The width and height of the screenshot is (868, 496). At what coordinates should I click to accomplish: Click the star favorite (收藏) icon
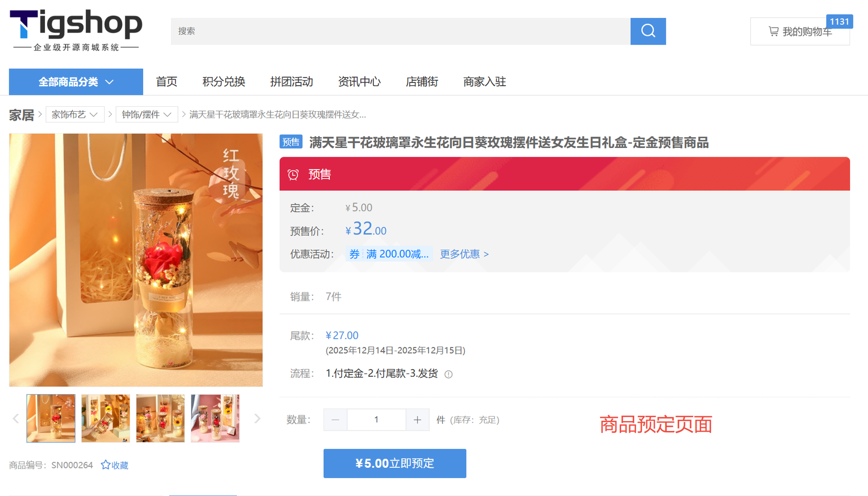[x=106, y=465]
